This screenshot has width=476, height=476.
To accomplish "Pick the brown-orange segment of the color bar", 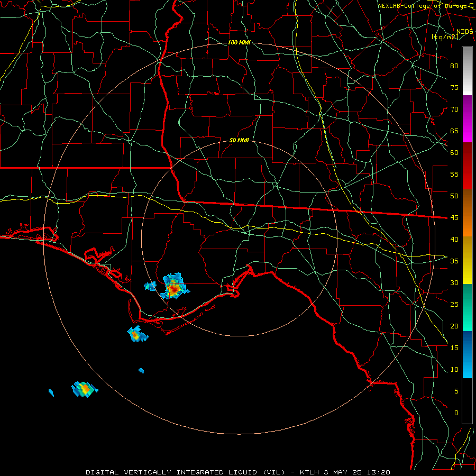I will pyautogui.click(x=467, y=213).
